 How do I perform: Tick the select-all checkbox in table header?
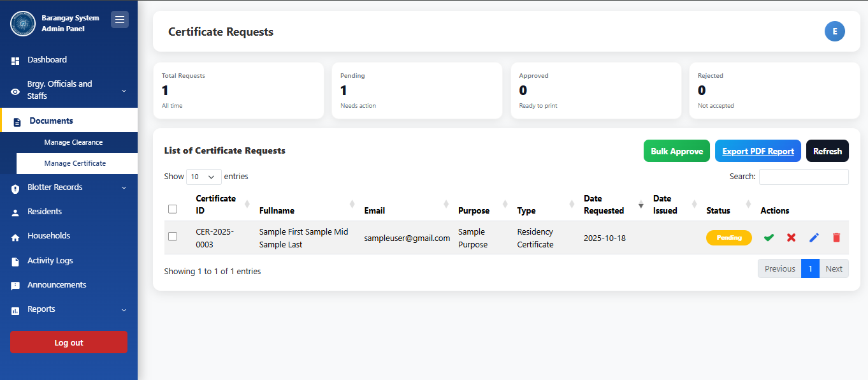(173, 209)
